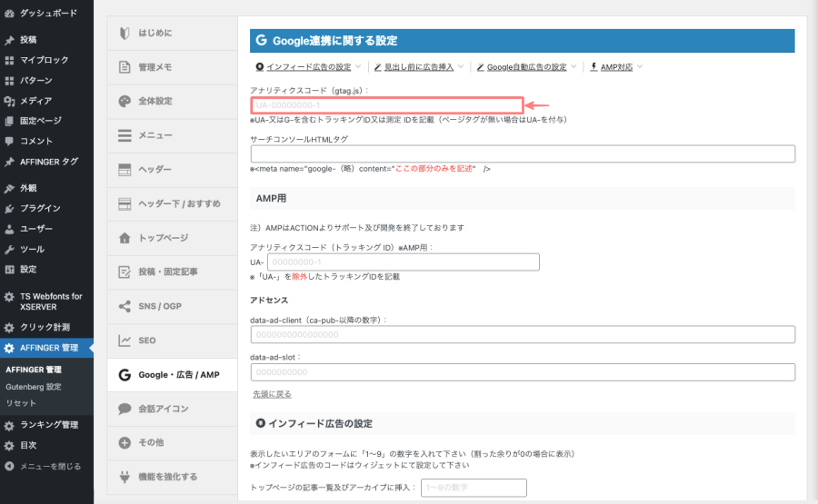Jump to Google自動広告の設定 link
This screenshot has height=504, width=818.
(x=526, y=66)
